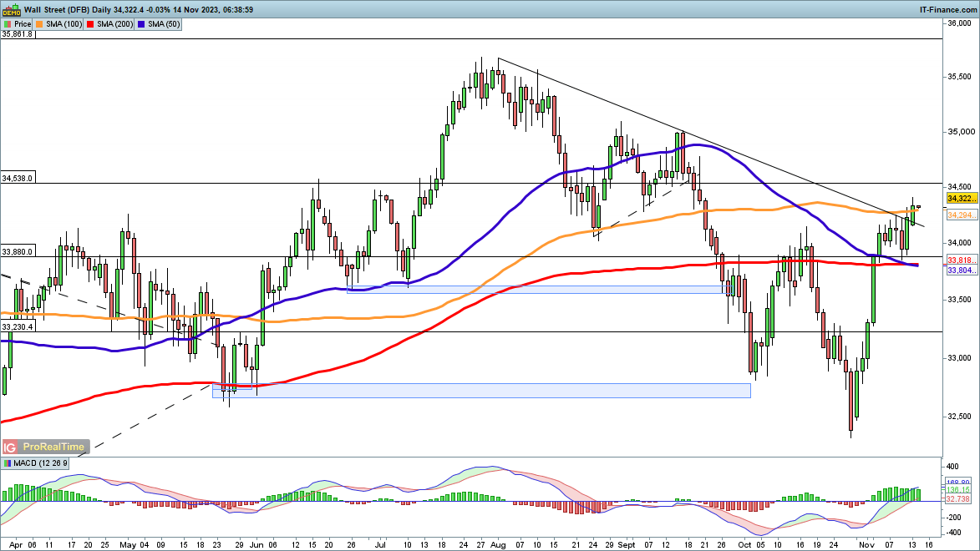
Task: Click the orange SMA (100) color swatch
Action: click(40, 24)
